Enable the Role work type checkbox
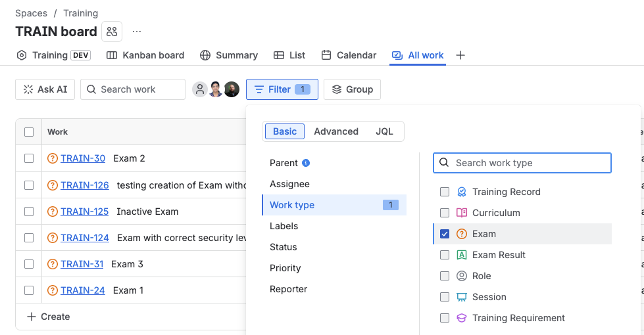This screenshot has width=644, height=335. pos(445,276)
